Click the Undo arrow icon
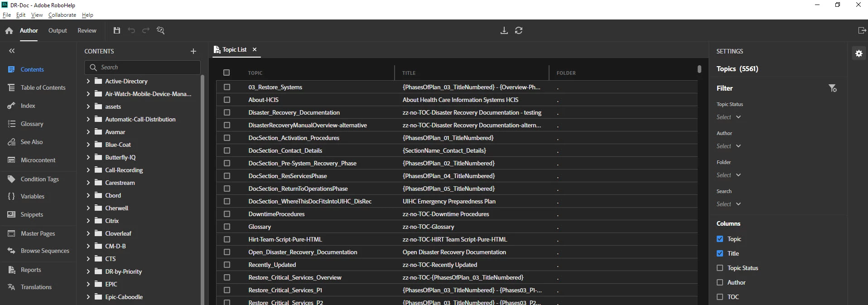Viewport: 868px width, 305px height. [131, 30]
